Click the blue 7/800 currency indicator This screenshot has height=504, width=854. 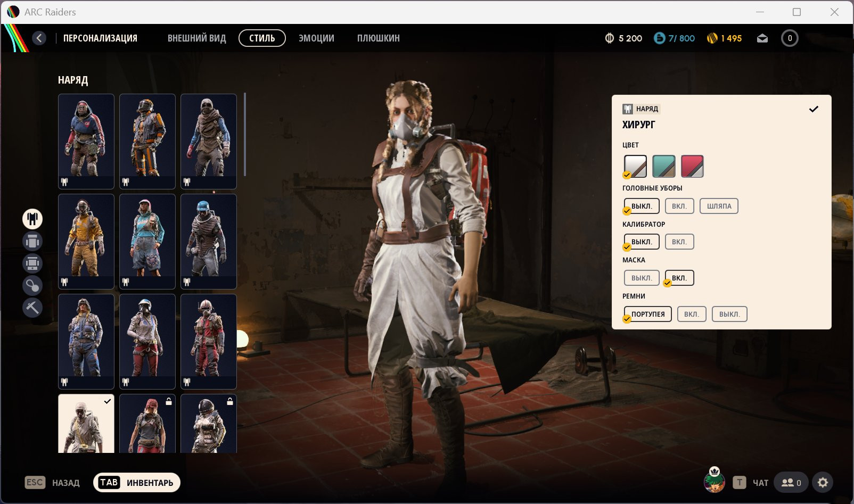coord(674,38)
